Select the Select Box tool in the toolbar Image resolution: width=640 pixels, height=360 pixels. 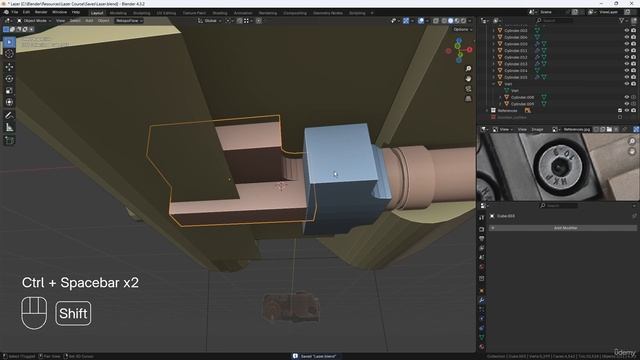click(9, 42)
